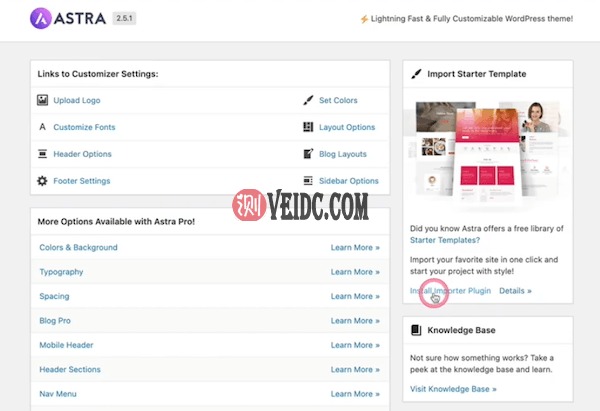Click the lightning bolt icon in header
The height and width of the screenshot is (411, 600).
coord(364,19)
